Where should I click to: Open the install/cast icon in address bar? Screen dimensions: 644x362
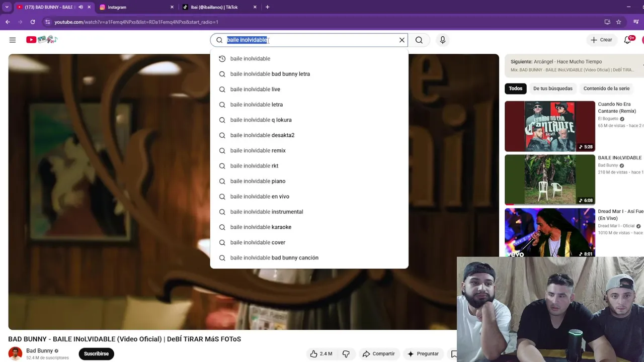click(x=607, y=22)
